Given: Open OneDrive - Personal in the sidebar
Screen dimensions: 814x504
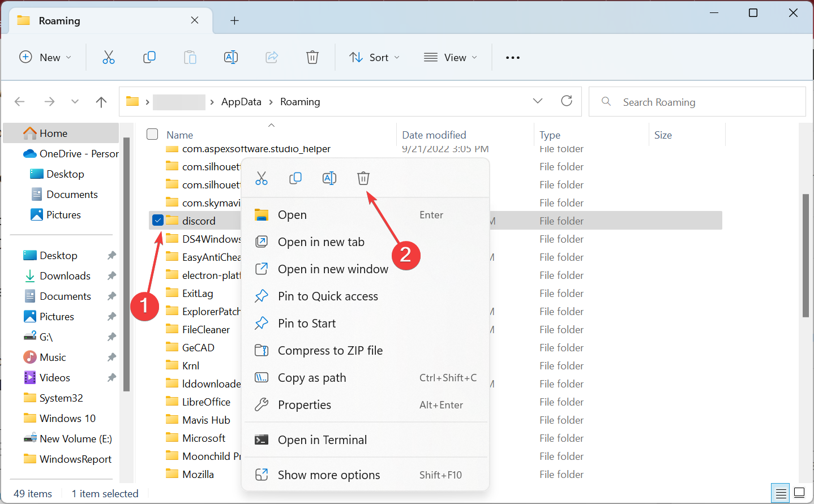Looking at the screenshot, I should (x=71, y=154).
